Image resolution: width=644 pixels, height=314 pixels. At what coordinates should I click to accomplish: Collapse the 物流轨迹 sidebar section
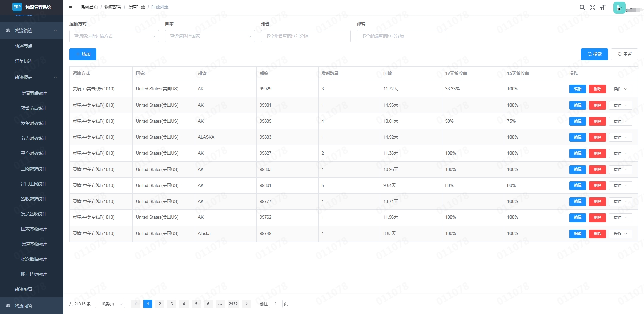pos(55,30)
